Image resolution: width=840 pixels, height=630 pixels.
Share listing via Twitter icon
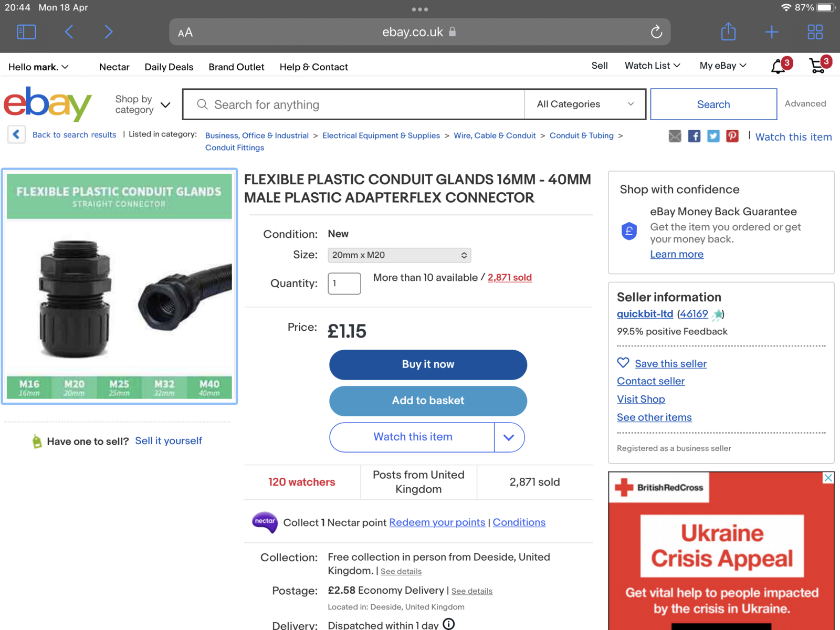(713, 136)
